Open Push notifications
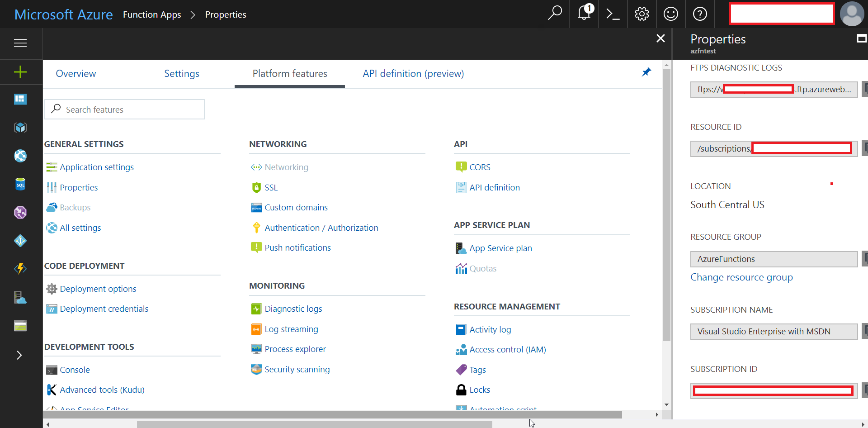The image size is (868, 428). tap(297, 247)
